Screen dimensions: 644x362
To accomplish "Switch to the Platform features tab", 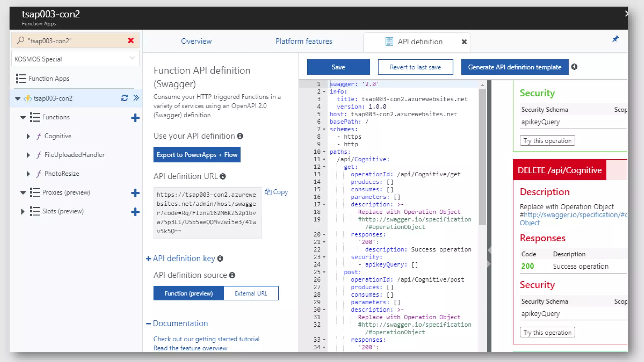I will pyautogui.click(x=303, y=41).
